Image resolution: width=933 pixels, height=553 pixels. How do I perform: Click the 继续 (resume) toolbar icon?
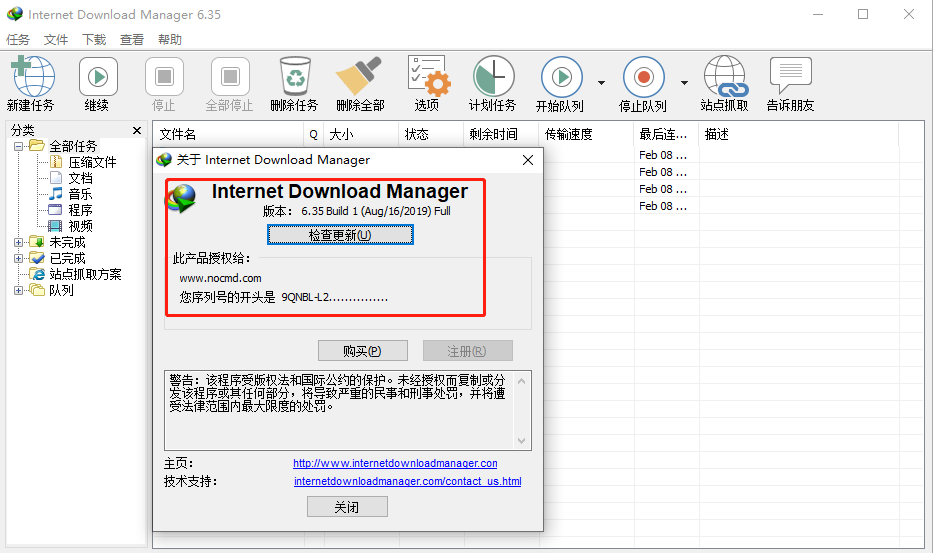[x=97, y=77]
